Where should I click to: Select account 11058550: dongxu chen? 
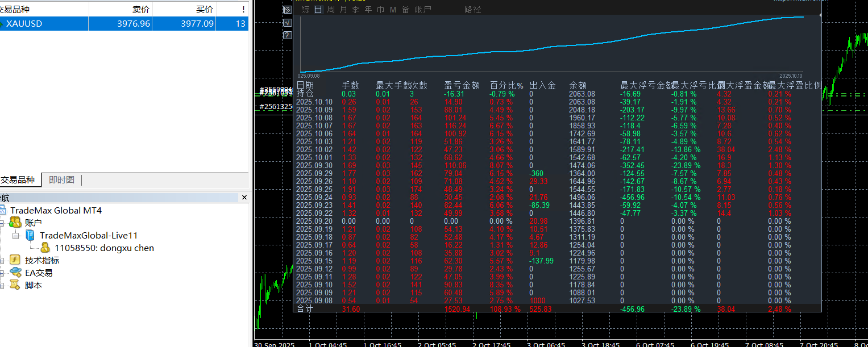(x=104, y=248)
